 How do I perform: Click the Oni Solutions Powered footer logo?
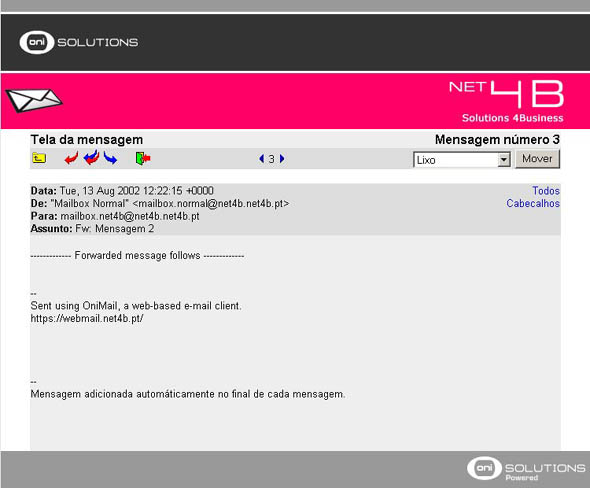click(526, 469)
